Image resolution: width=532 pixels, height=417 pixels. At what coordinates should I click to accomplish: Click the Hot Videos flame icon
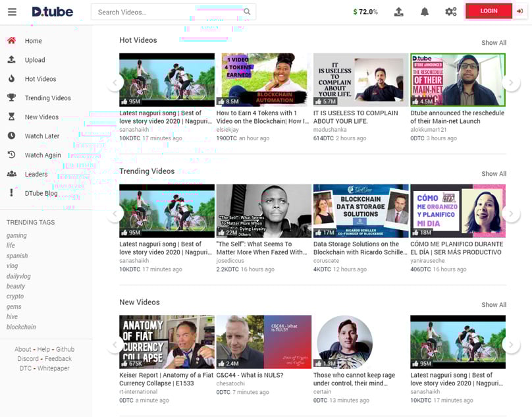[12, 79]
